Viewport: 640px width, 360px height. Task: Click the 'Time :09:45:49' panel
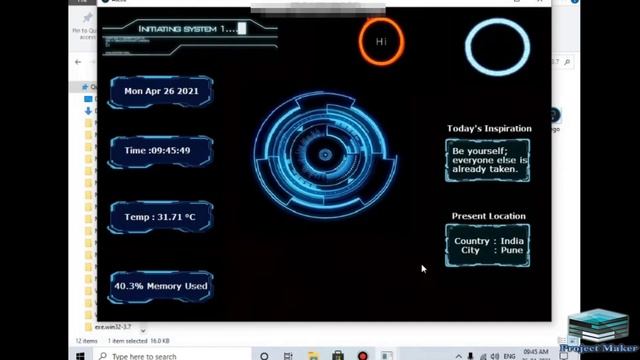pyautogui.click(x=161, y=151)
